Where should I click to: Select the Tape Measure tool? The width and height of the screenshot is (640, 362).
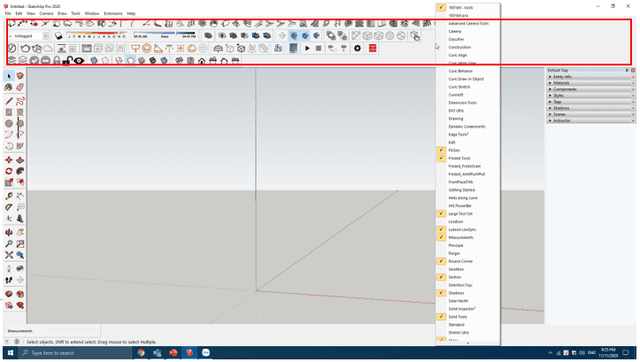coord(9,196)
